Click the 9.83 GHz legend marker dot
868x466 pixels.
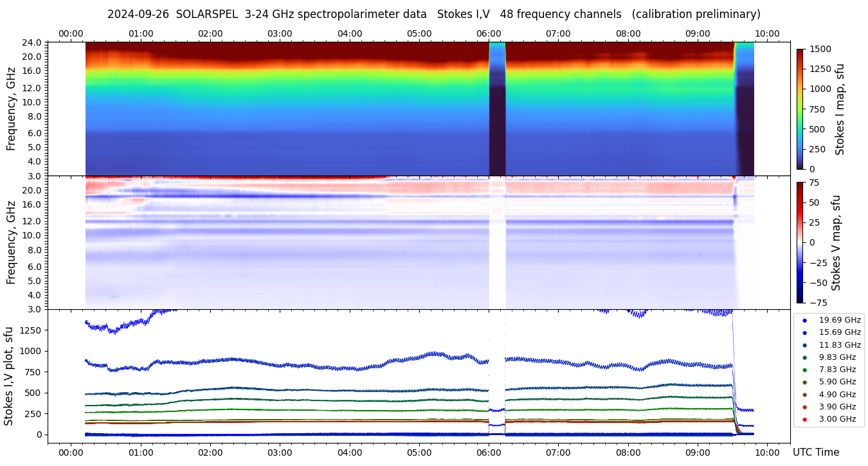pos(804,357)
